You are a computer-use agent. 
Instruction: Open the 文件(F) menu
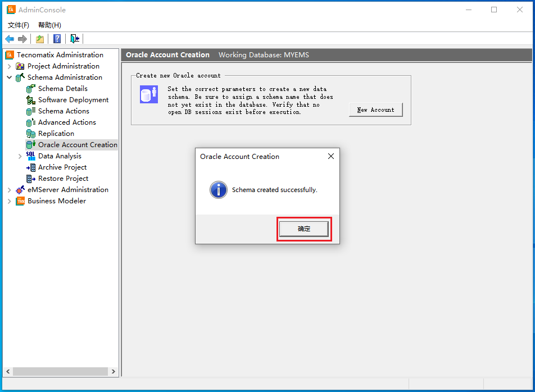(x=19, y=25)
